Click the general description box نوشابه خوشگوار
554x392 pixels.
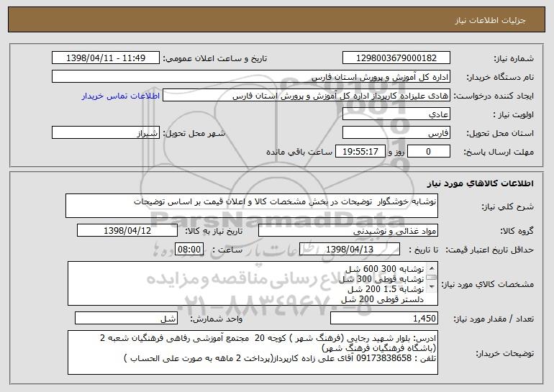[x=252, y=206]
